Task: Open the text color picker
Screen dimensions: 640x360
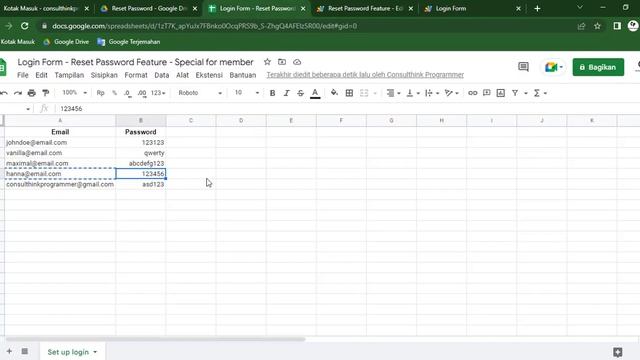Action: 315,93
